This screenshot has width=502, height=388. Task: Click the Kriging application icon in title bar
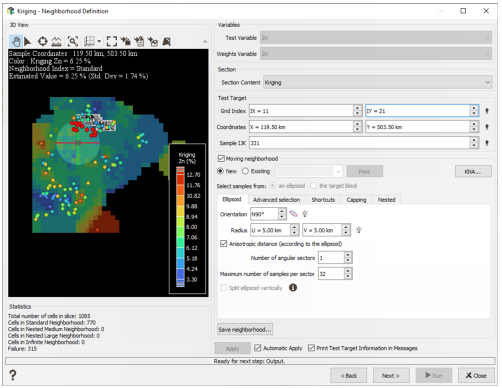click(x=11, y=11)
